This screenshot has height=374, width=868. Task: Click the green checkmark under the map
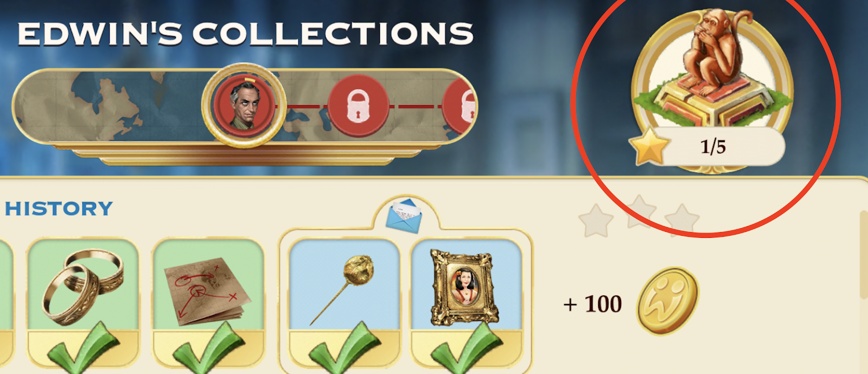pos(208,348)
